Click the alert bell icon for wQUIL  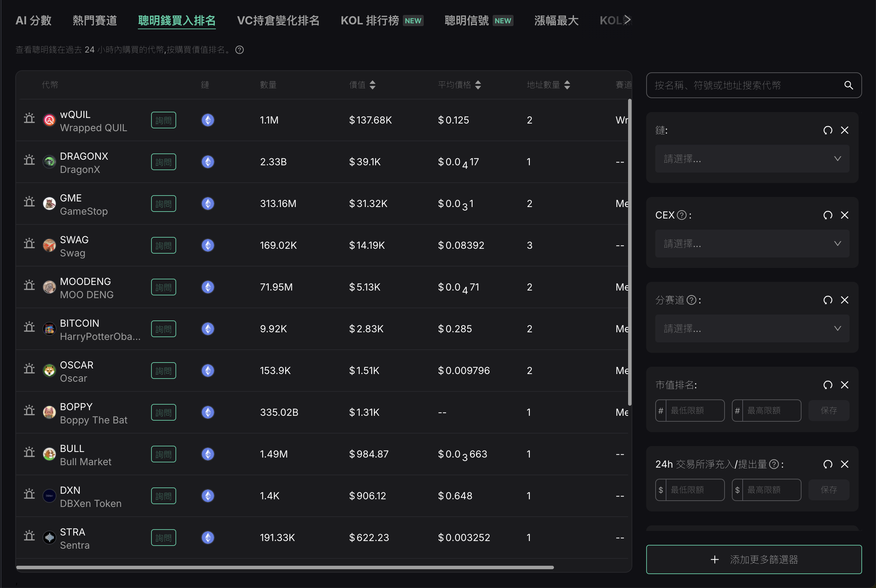(x=29, y=119)
